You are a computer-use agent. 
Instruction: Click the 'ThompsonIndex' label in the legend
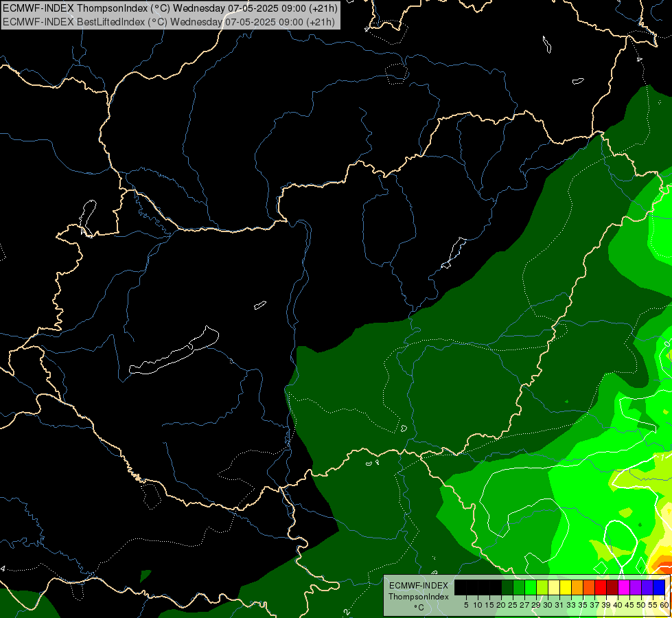click(x=418, y=597)
